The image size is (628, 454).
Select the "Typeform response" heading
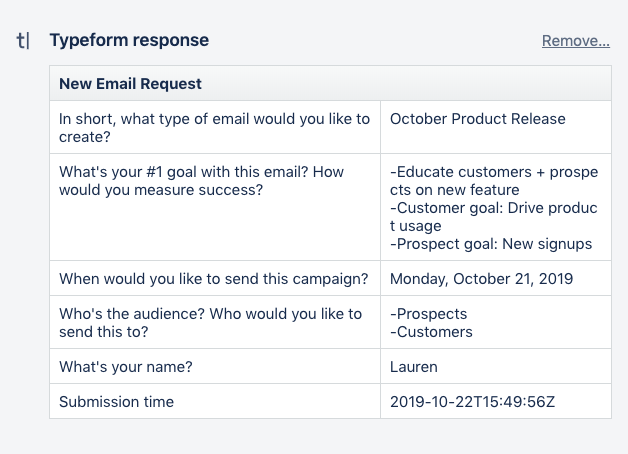pos(129,41)
